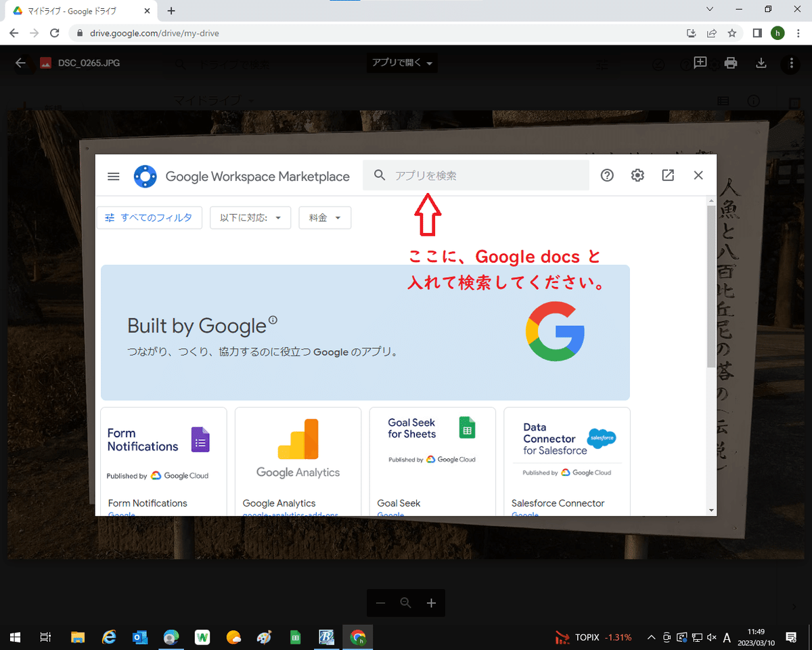This screenshot has width=812, height=650.
Task: Open the Google Analytics app card
Action: pos(298,462)
